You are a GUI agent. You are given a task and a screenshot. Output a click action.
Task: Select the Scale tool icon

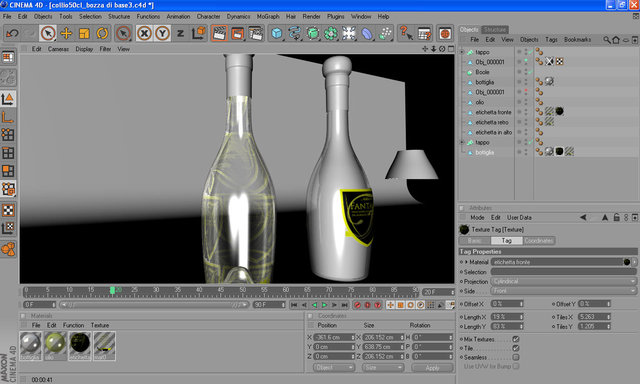tap(84, 33)
